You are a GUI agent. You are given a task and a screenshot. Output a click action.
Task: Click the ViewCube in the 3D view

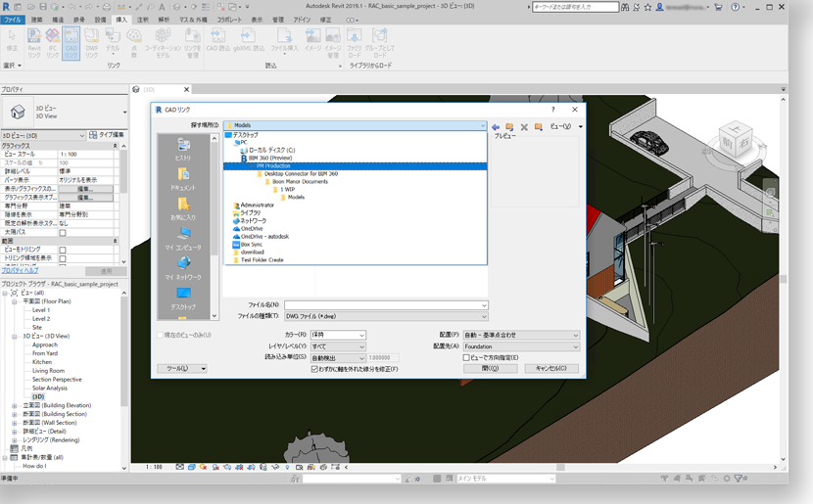735,139
